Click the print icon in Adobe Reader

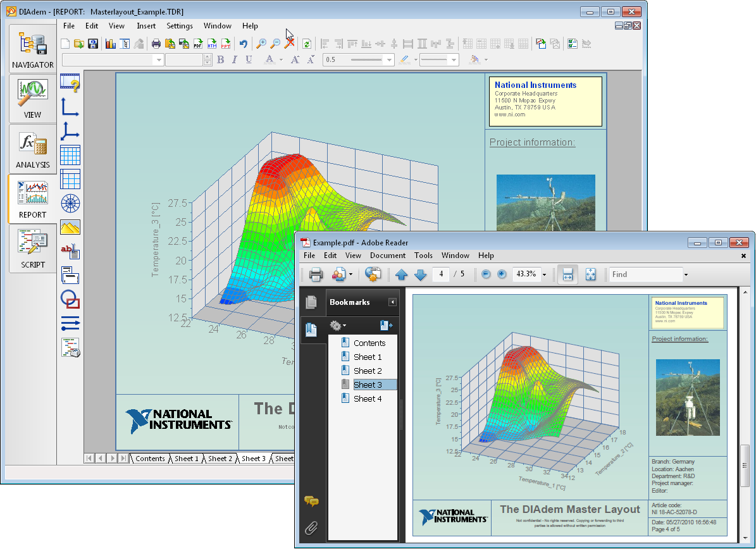pyautogui.click(x=316, y=274)
